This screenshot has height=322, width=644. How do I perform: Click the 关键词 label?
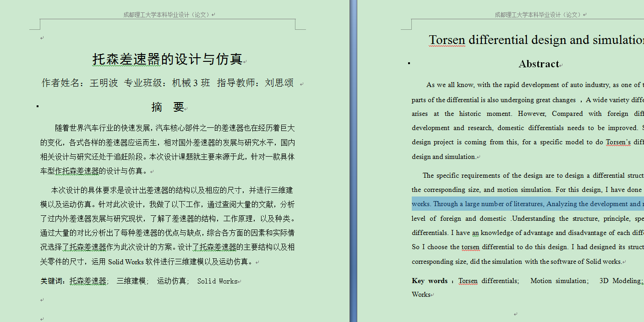(53, 281)
